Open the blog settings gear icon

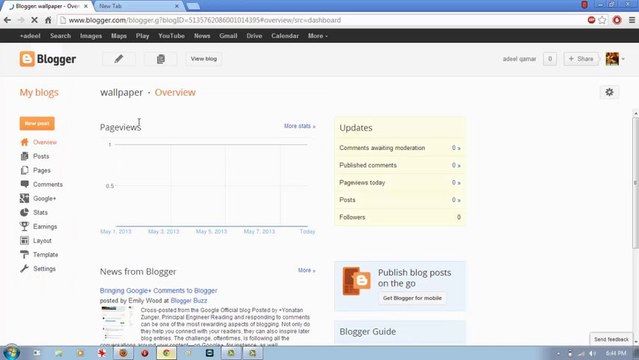[x=609, y=92]
